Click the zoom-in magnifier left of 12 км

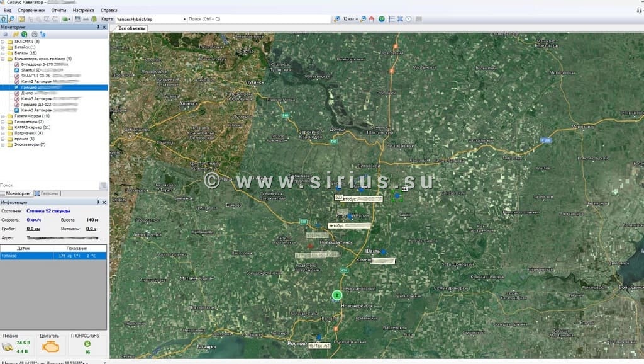337,19
